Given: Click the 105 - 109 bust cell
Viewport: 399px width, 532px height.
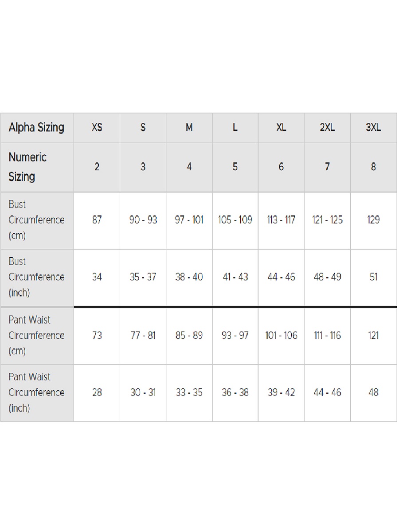Looking at the screenshot, I should (235, 220).
